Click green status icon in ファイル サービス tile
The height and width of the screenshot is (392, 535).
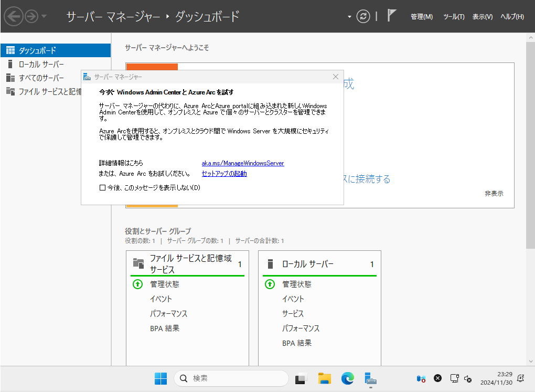137,284
